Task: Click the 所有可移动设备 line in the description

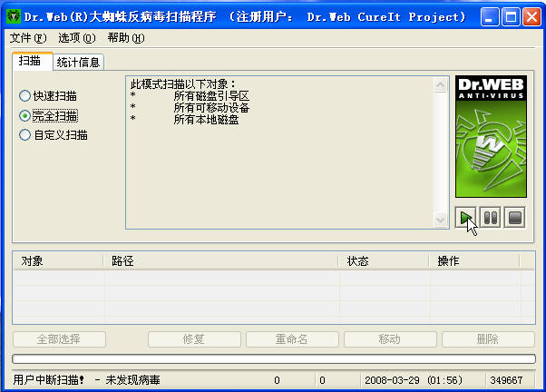Action: click(x=211, y=108)
